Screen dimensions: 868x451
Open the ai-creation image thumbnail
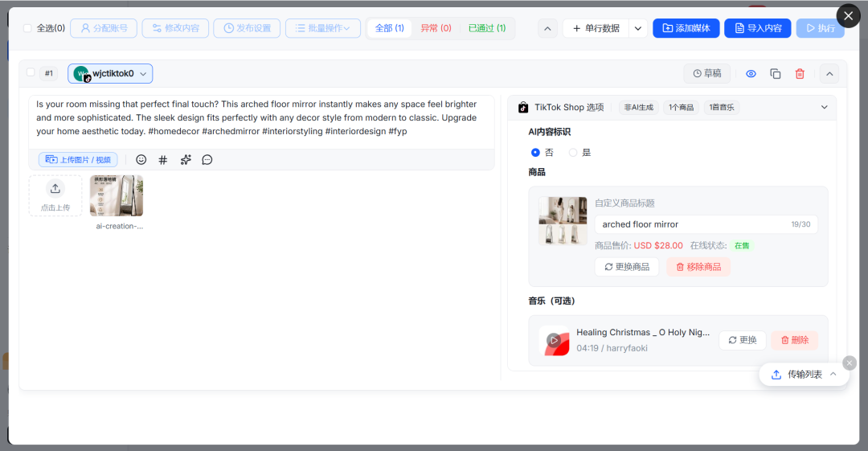(117, 195)
